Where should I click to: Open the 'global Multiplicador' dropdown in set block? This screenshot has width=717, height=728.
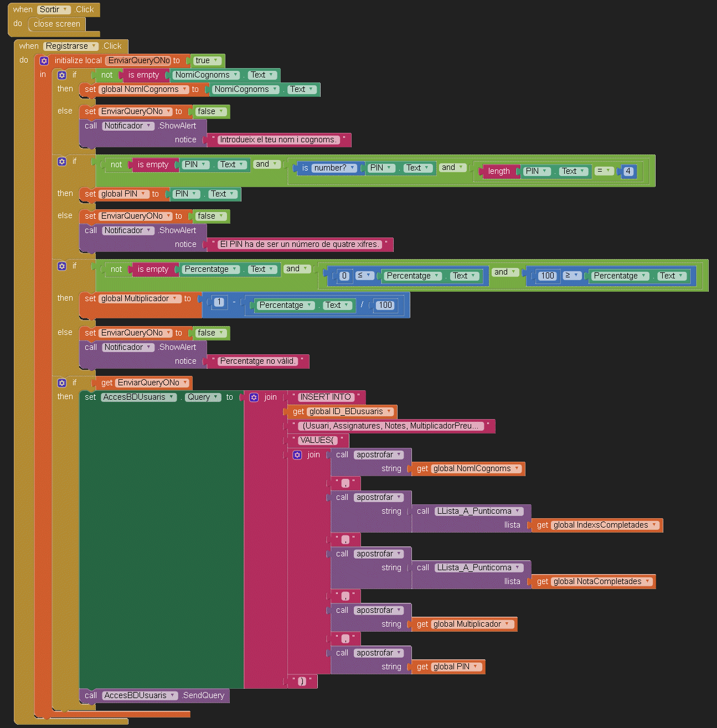tap(140, 299)
